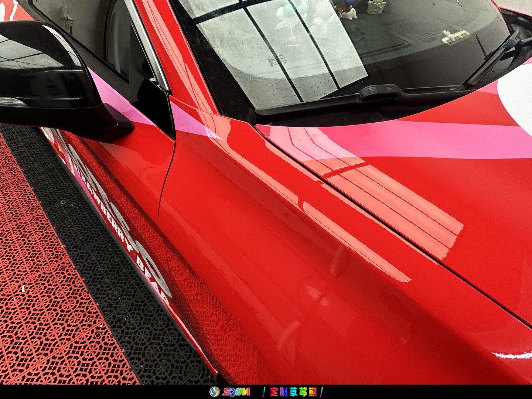Click the SYM logo in bottom banner
The width and height of the screenshot is (532, 399).
[x=229, y=392]
